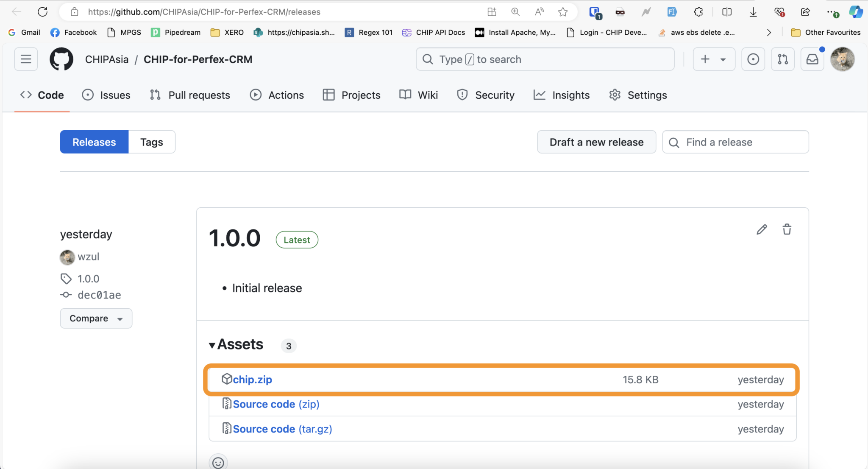Switch to the Issues tab
The image size is (868, 469).
106,95
